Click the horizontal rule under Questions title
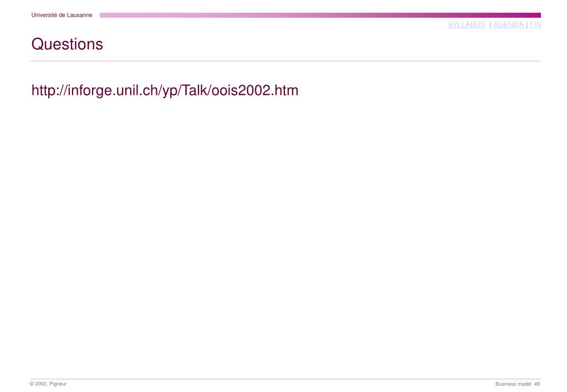 285,61
